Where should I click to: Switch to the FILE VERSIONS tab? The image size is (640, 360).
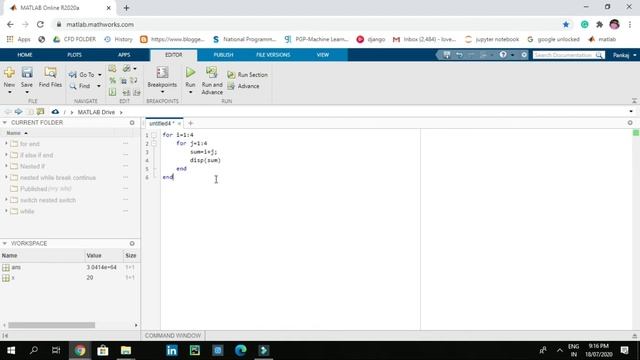(273, 55)
